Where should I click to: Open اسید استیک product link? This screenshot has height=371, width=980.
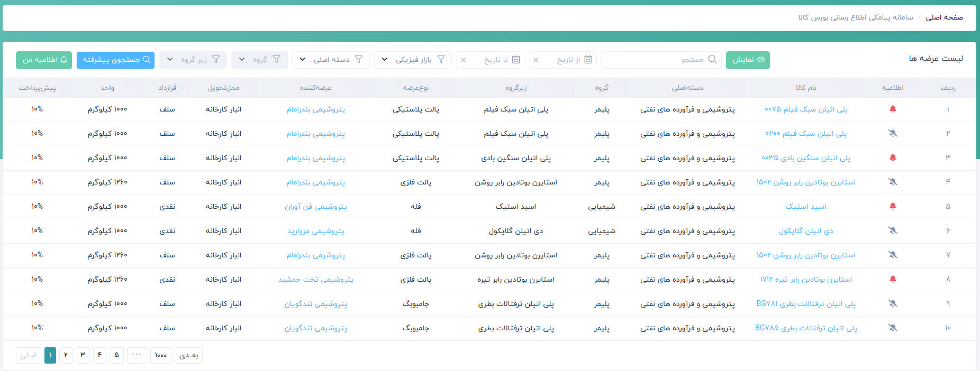pos(806,207)
